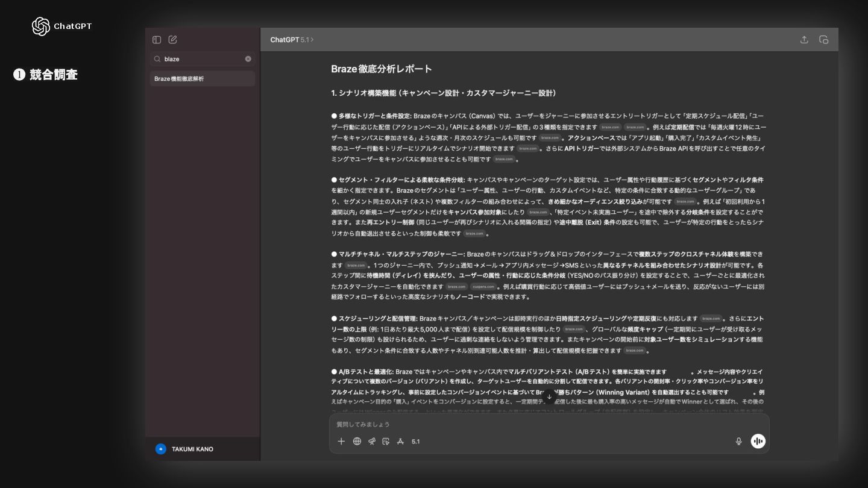Activate deep research telescope icon
The image size is (868, 488).
[x=372, y=442]
